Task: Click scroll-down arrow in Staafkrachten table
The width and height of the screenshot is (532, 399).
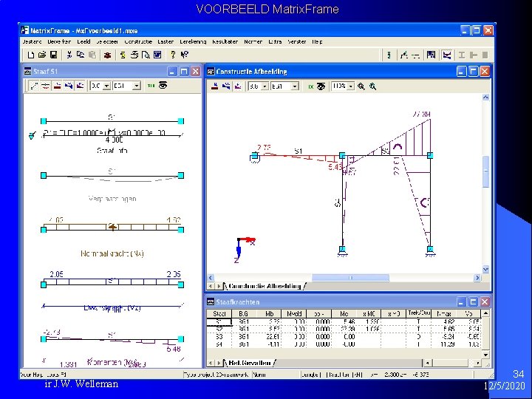Action: [485, 355]
